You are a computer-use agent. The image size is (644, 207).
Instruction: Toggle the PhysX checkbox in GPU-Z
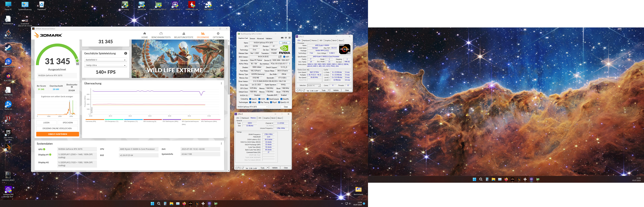pos(271,102)
